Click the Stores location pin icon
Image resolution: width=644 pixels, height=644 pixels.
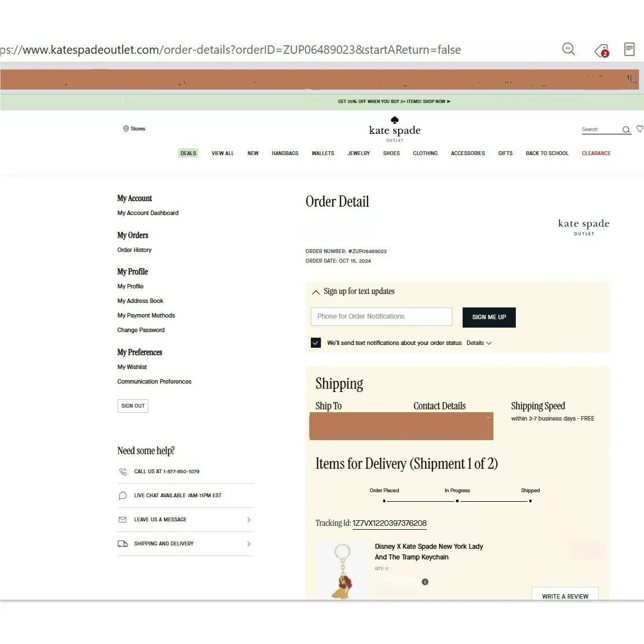tap(125, 129)
